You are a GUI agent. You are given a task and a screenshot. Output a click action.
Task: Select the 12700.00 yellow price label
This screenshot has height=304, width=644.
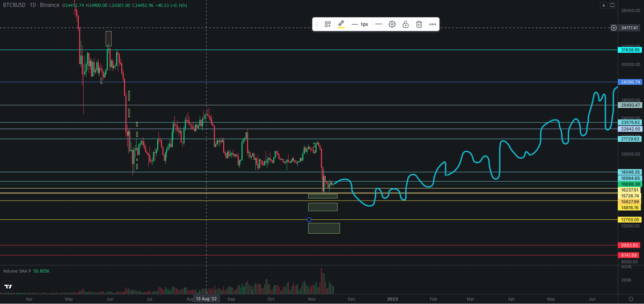(630, 220)
